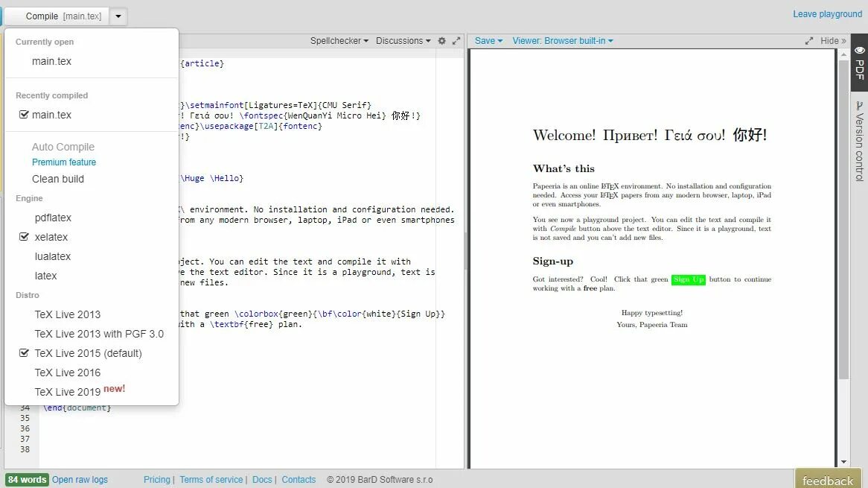This screenshot has width=868, height=488.
Task: Open the Spellchecker dropdown
Action: [x=339, y=40]
